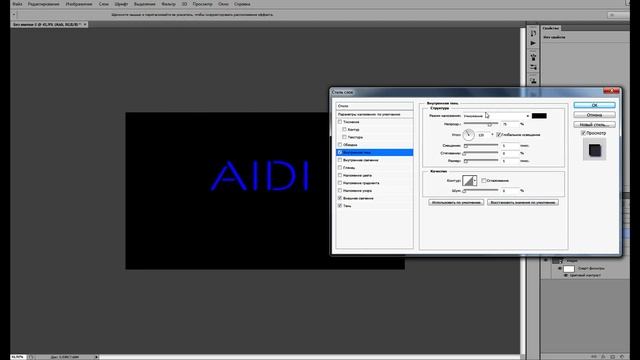This screenshot has height=360, width=640.
Task: Click the Размер value input field
Action: pyautogui.click(x=509, y=161)
